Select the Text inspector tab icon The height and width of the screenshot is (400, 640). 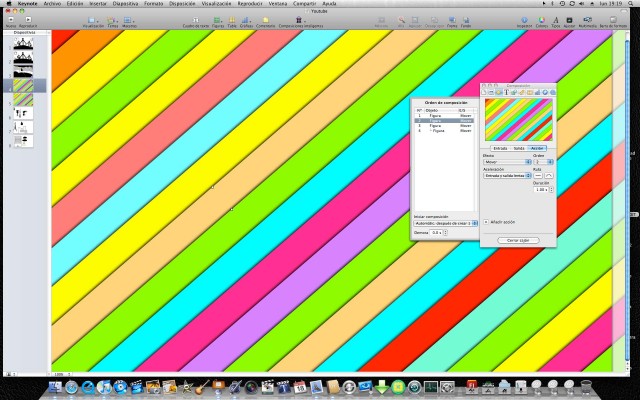pos(507,92)
